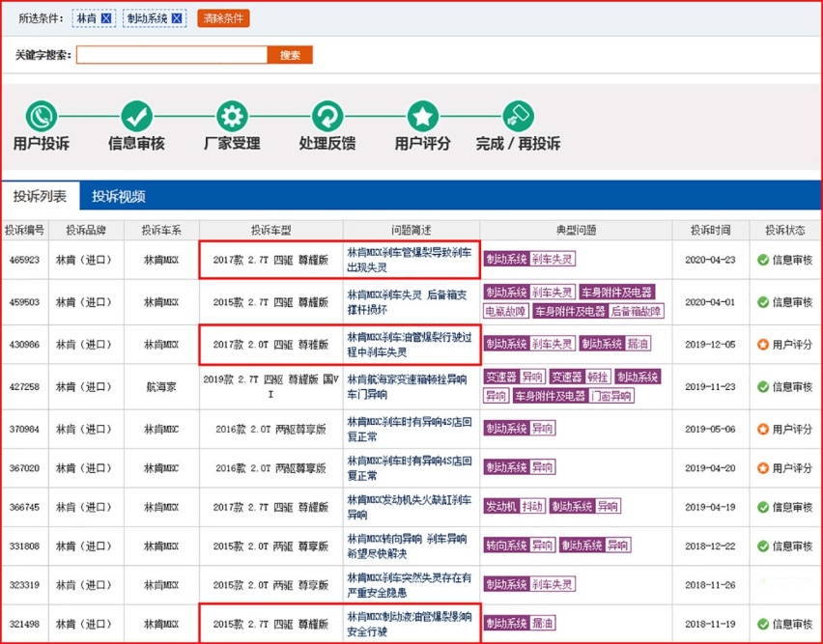Click 信息审核 status icon in row 465923
The width and height of the screenshot is (823, 644).
pyautogui.click(x=763, y=260)
